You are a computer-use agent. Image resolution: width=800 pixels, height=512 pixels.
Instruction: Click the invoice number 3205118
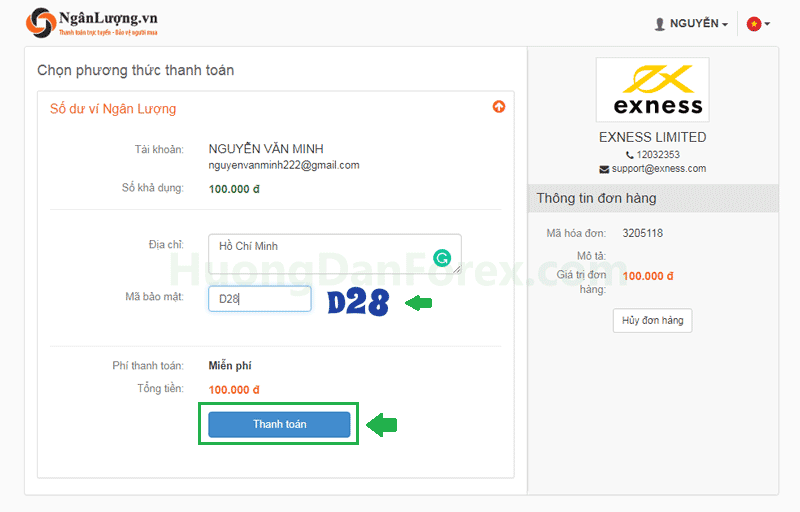pos(642,233)
